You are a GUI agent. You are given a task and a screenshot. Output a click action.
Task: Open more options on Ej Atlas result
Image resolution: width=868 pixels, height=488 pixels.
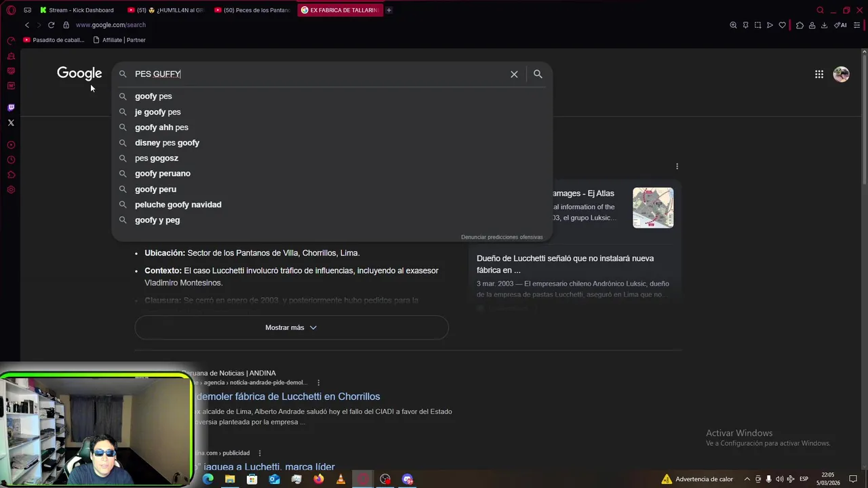677,166
